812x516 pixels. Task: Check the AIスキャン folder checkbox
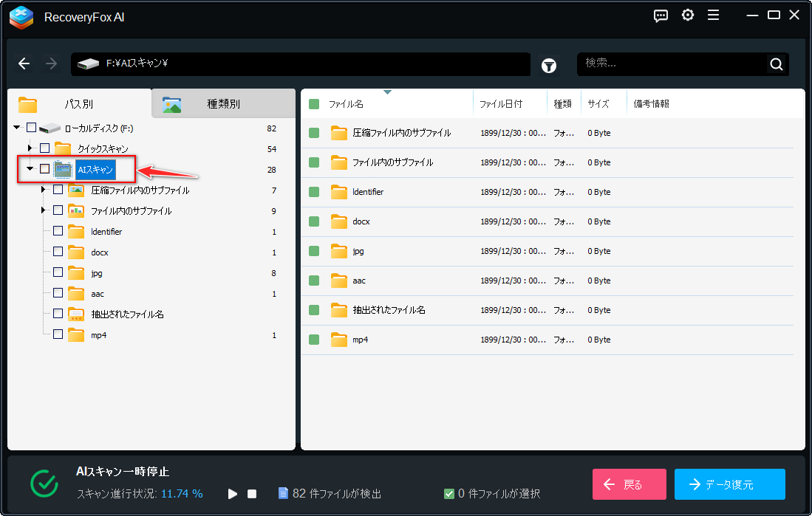[44, 169]
